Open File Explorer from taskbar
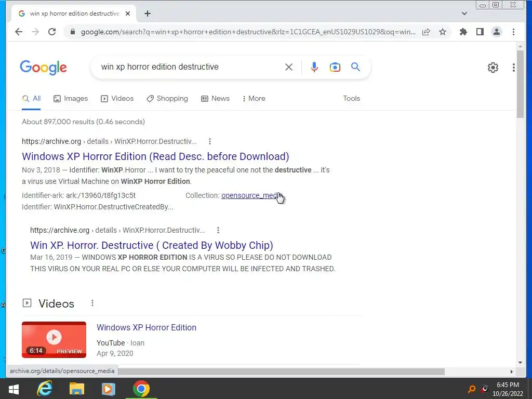 (77, 389)
